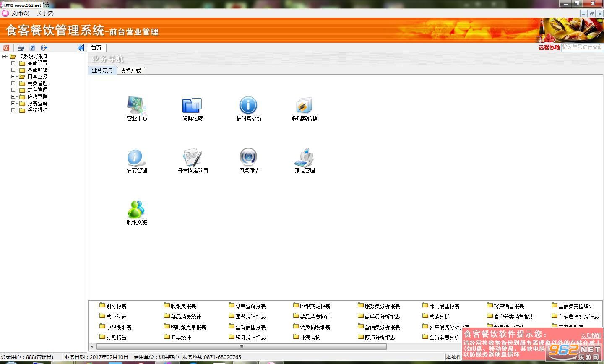
Task: Click the printer toolbar icon
Action: (21, 48)
